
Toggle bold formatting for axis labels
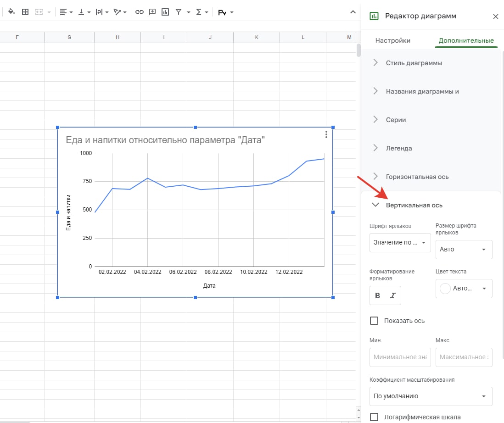coord(377,295)
